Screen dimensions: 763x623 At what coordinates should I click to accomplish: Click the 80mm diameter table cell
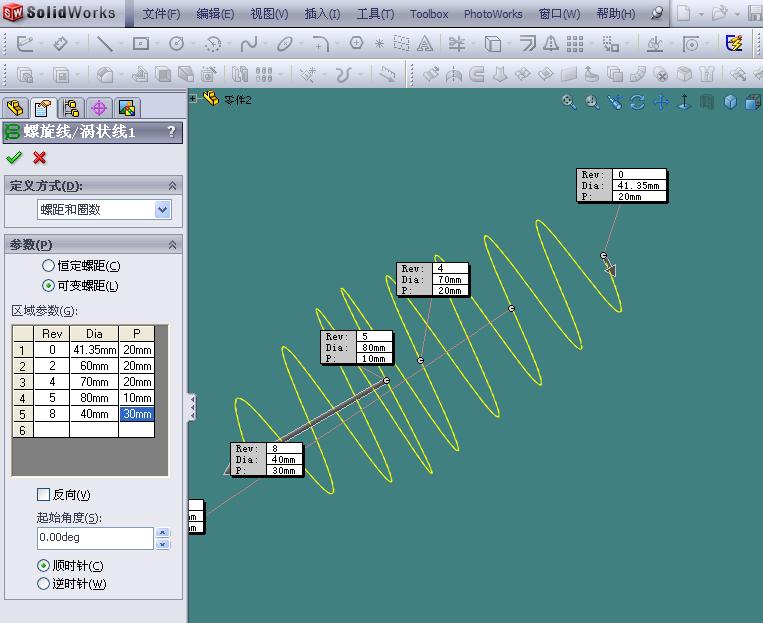[x=94, y=398]
